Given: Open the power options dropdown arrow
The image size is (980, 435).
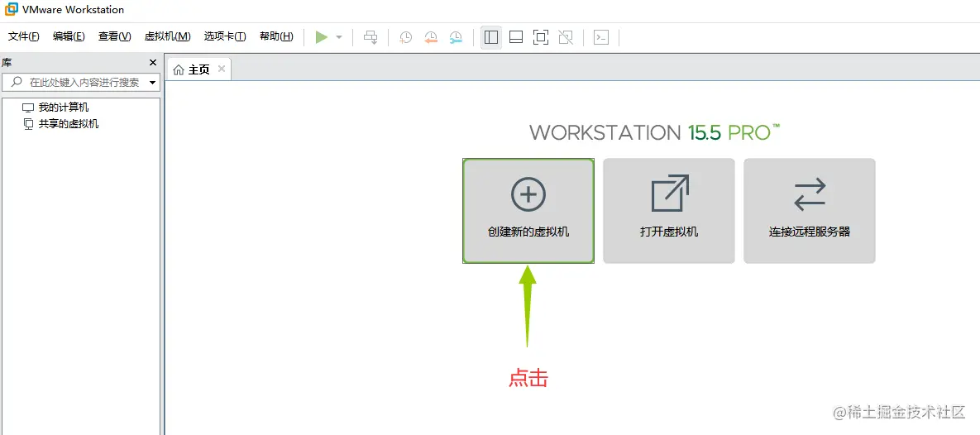Looking at the screenshot, I should 339,37.
